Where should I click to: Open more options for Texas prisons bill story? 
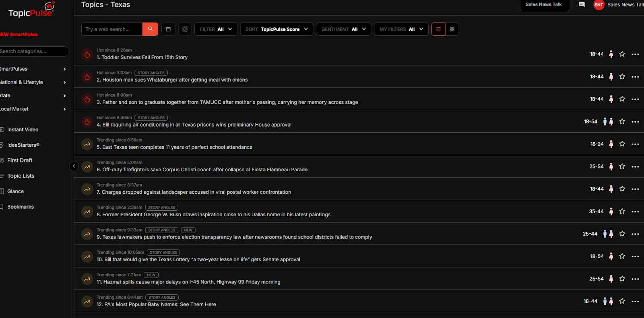point(635,122)
